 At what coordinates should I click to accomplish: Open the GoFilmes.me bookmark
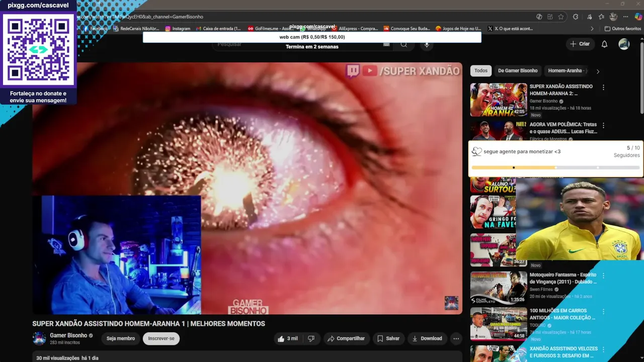(271, 29)
